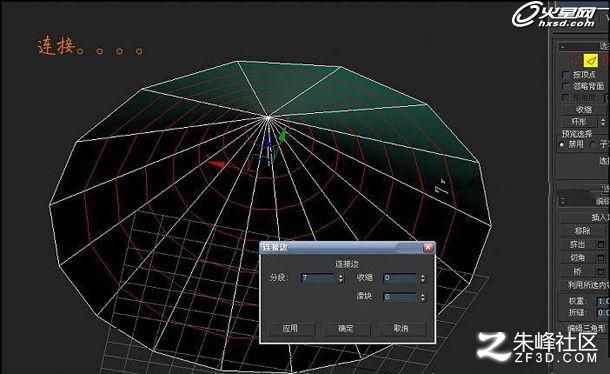
Task: Open the 桥 (Bridge) settings box
Action: pos(601,271)
